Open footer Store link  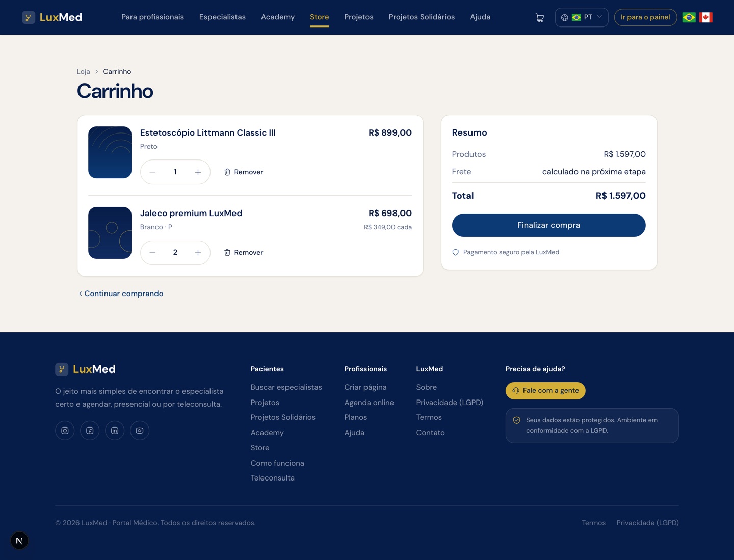[260, 448]
